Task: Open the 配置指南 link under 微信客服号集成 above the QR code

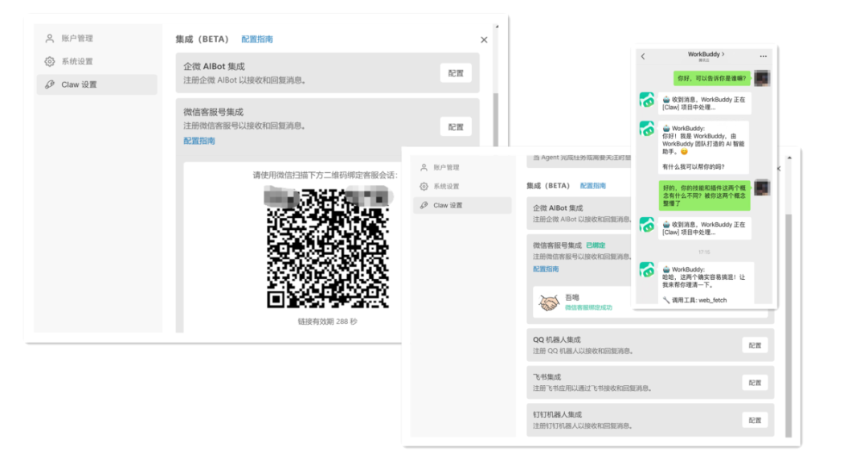Action: click(199, 141)
